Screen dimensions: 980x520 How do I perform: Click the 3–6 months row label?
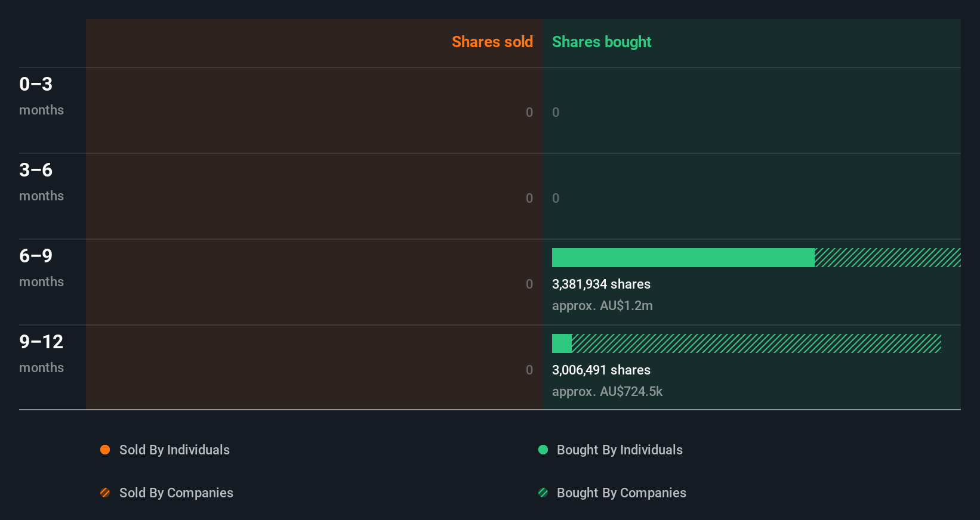point(41,182)
